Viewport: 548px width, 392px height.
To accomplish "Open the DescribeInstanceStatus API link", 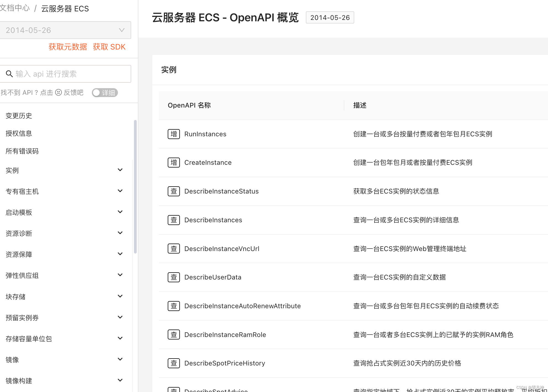I will (x=221, y=191).
